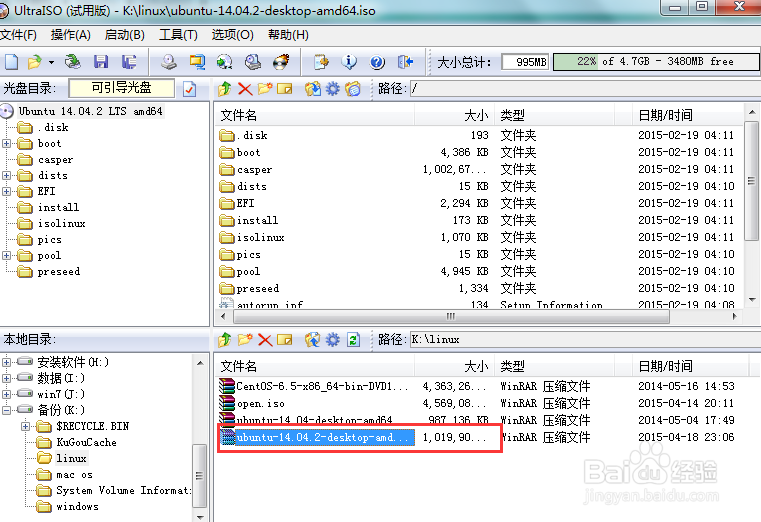The image size is (761, 522).
Task: Click the 22% of 4.7GB capacity bar
Action: point(656,62)
